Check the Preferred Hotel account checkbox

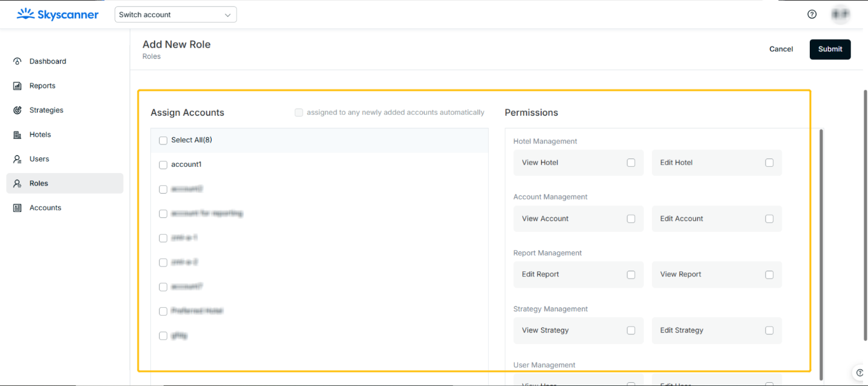(x=163, y=311)
